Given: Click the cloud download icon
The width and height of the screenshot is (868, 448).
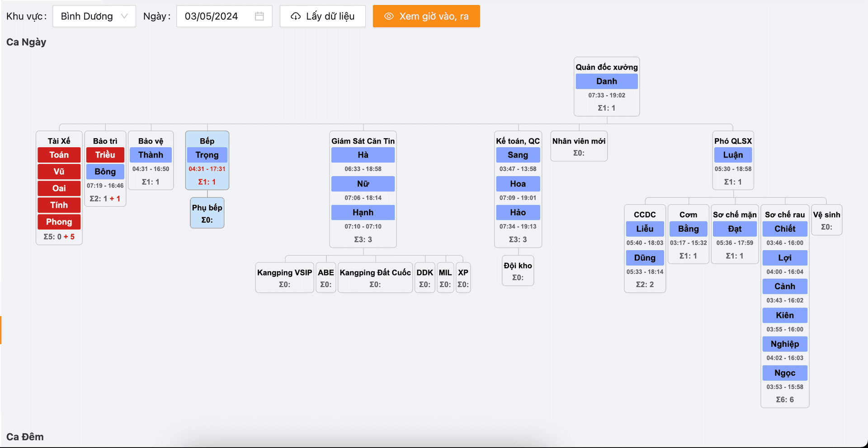Looking at the screenshot, I should [296, 16].
